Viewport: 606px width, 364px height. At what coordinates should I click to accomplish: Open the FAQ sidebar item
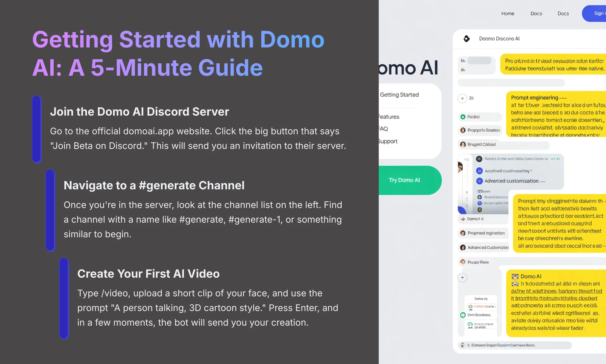[384, 129]
